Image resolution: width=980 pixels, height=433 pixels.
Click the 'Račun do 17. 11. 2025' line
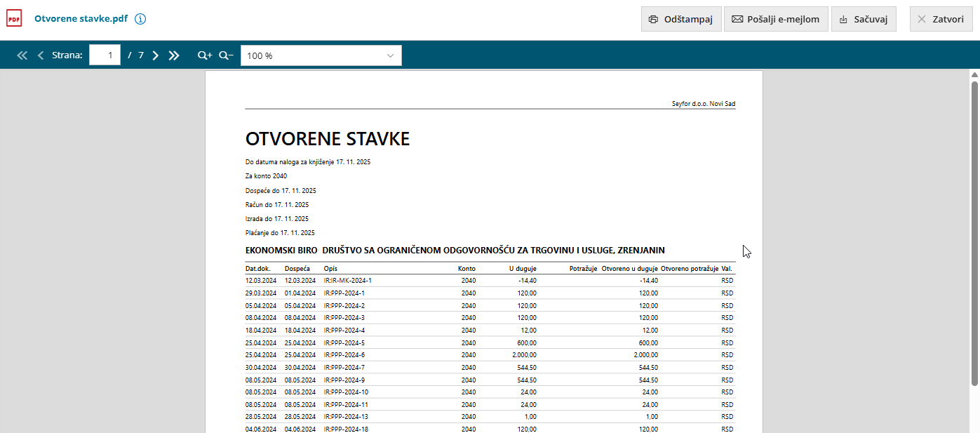[x=277, y=205]
